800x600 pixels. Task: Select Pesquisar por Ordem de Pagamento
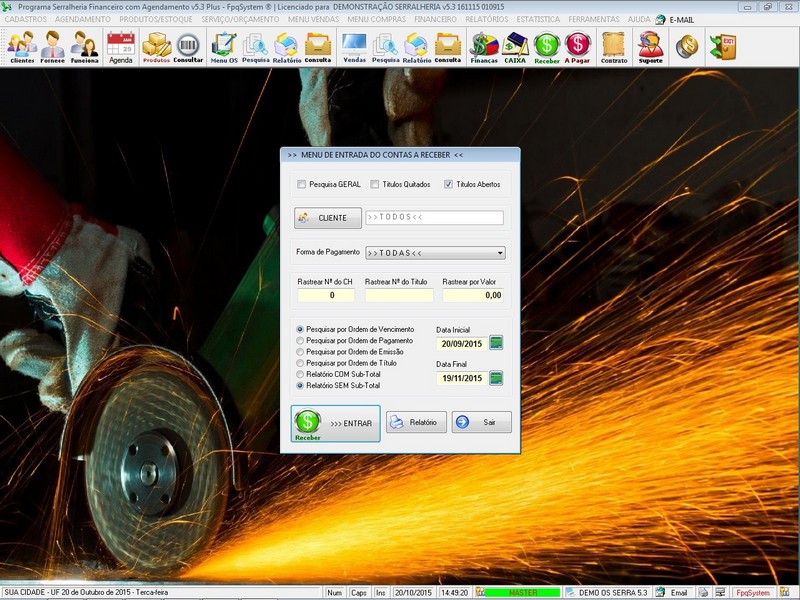(x=301, y=341)
